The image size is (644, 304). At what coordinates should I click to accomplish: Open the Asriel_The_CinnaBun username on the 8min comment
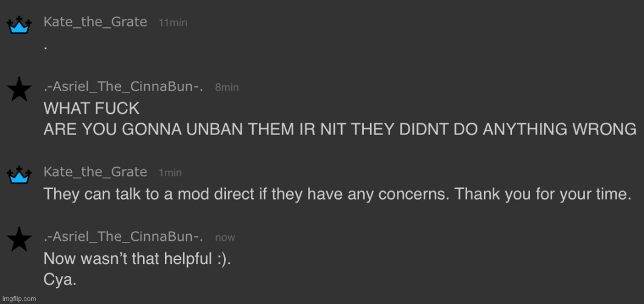point(124,87)
